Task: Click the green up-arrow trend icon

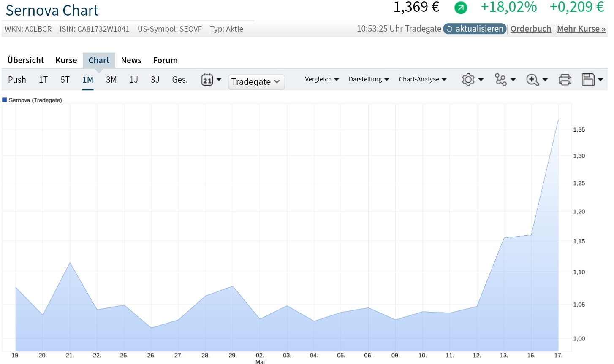Action: [461, 8]
